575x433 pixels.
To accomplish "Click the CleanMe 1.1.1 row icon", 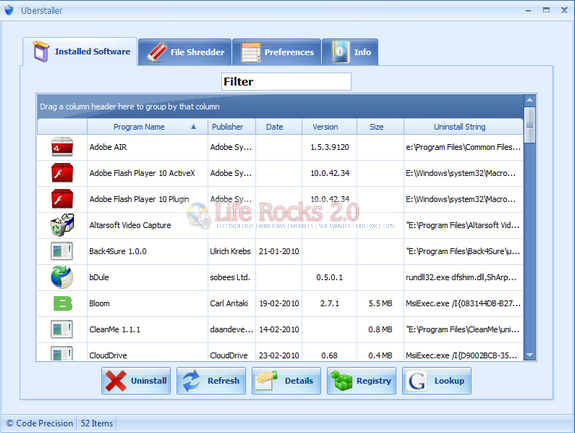I will coord(62,329).
